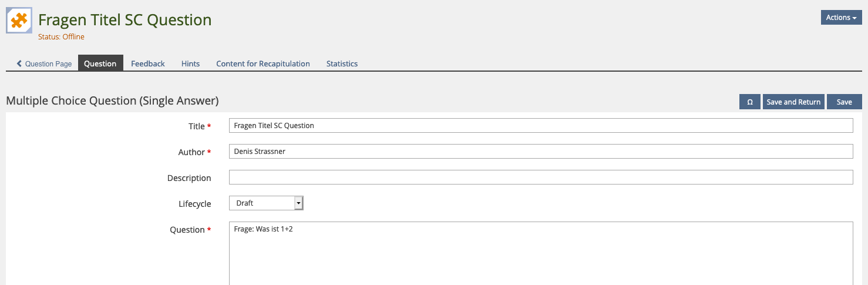The image size is (868, 285).
Task: Go back to the Question Page
Action: pyautogui.click(x=44, y=63)
